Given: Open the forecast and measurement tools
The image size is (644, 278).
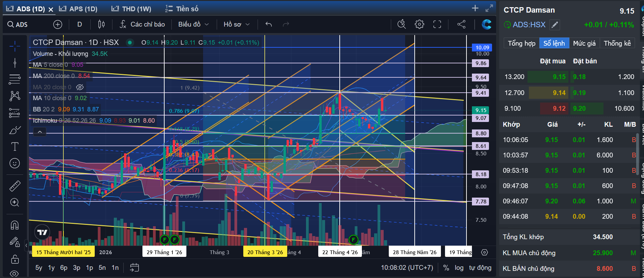Looking at the screenshot, I should tap(15, 113).
